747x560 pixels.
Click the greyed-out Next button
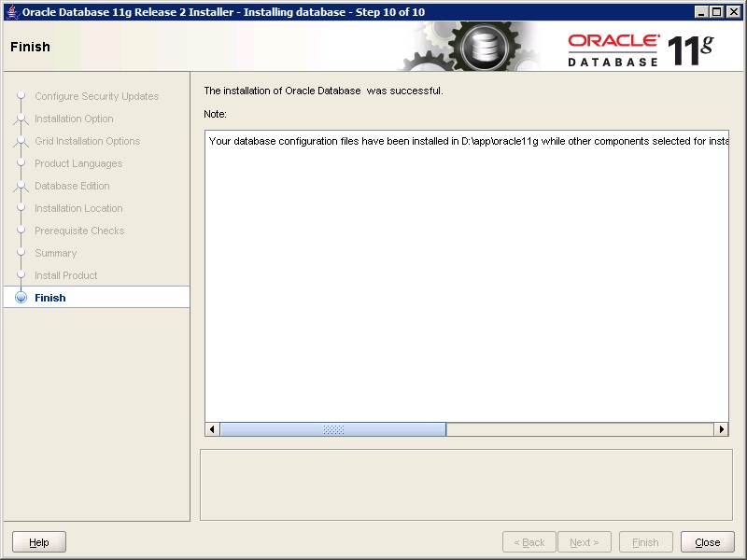585,542
